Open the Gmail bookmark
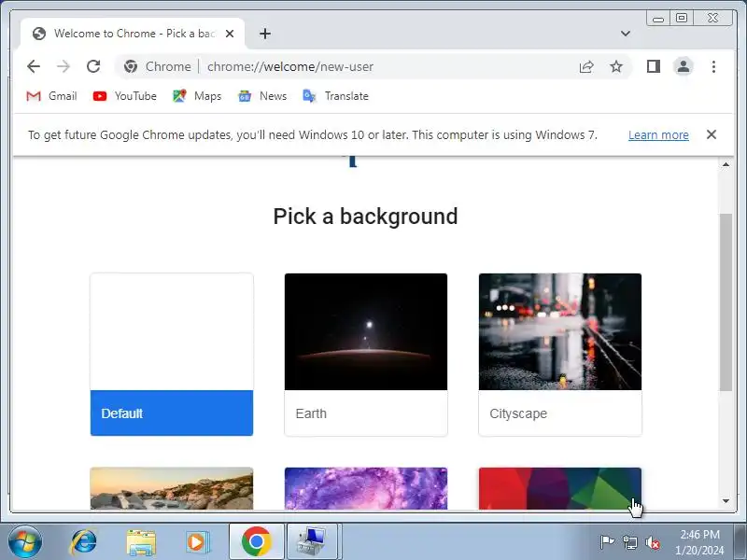This screenshot has width=747, height=560. click(51, 96)
